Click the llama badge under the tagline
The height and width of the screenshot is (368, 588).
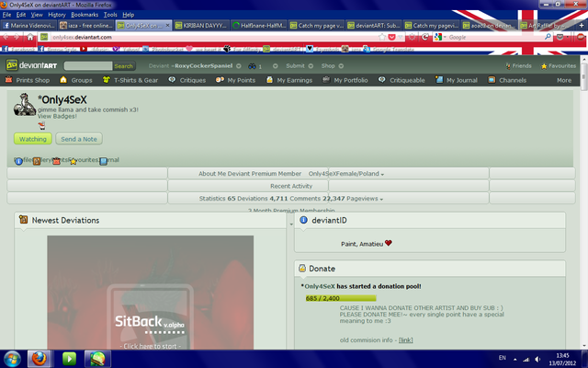click(41, 125)
